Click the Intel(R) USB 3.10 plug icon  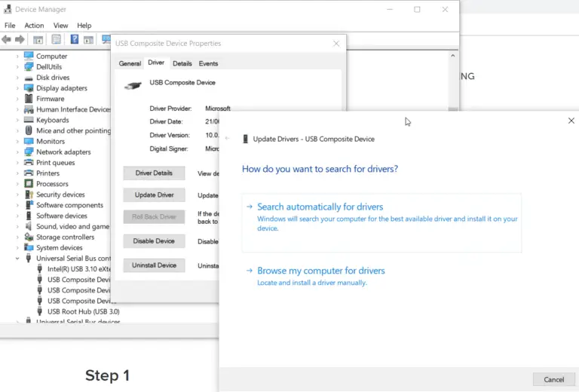[40, 268]
